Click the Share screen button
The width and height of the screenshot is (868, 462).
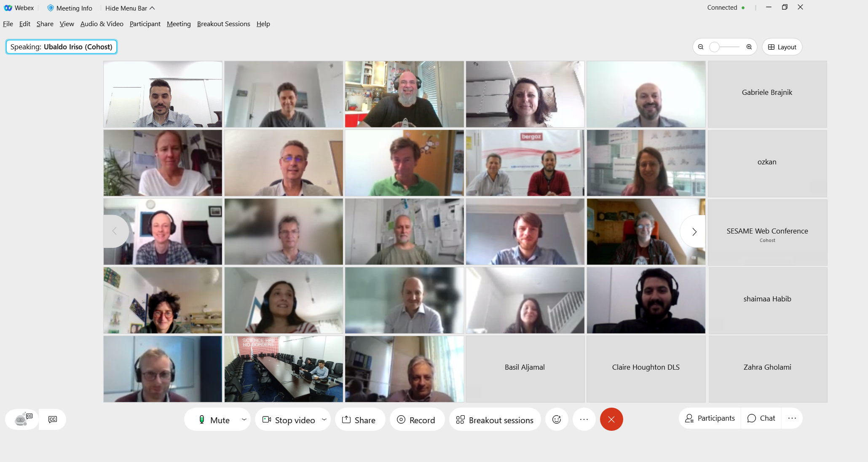click(359, 420)
